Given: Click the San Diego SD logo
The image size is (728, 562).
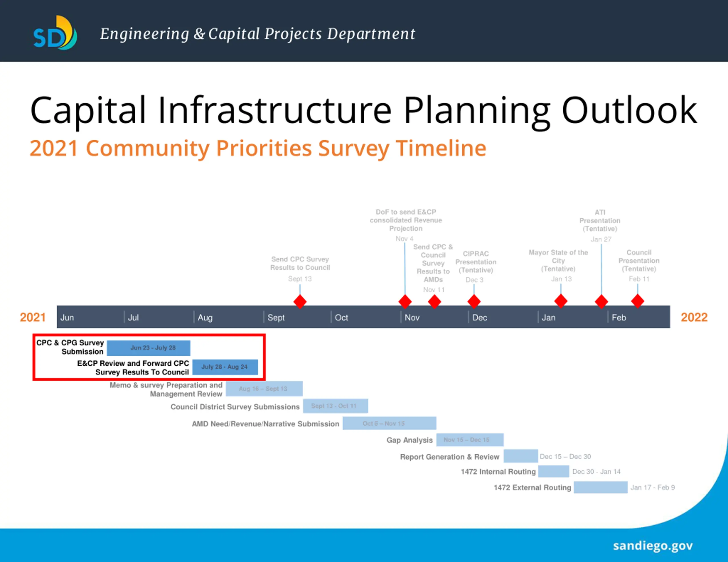Looking at the screenshot, I should (x=55, y=33).
